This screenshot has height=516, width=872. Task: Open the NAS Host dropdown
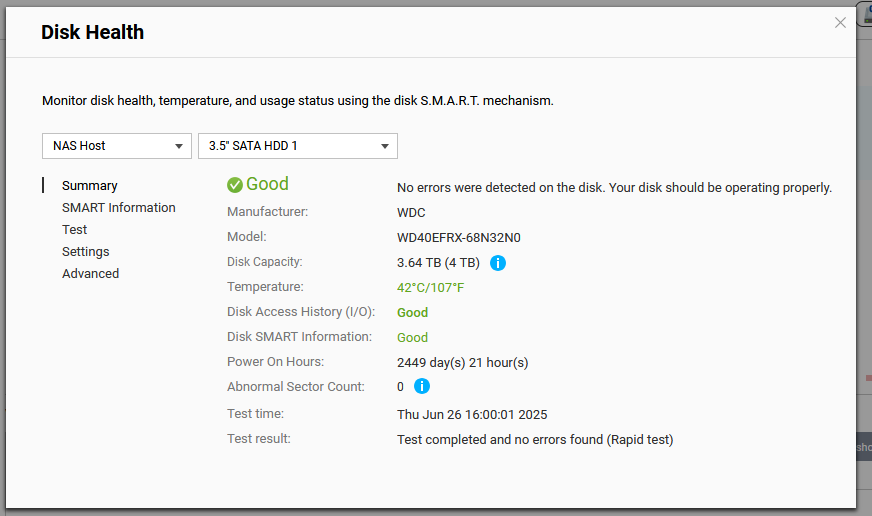[x=117, y=146]
